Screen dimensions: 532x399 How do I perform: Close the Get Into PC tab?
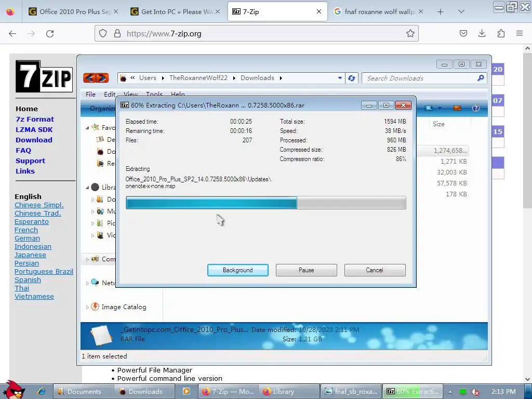click(x=218, y=11)
